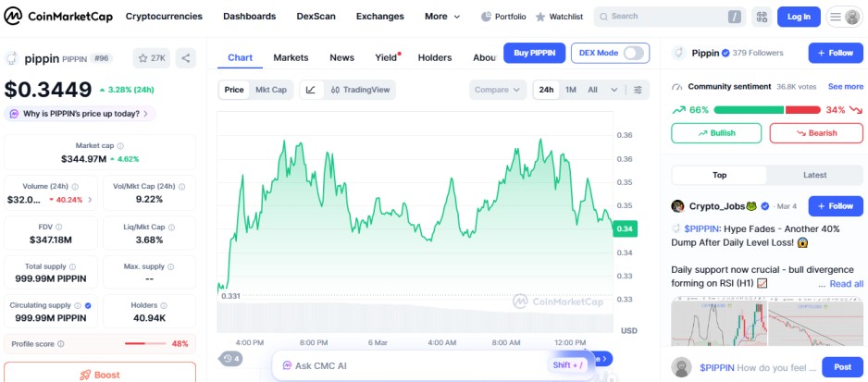868x382 pixels.
Task: Follow the Pippin community
Action: pyautogui.click(x=836, y=53)
